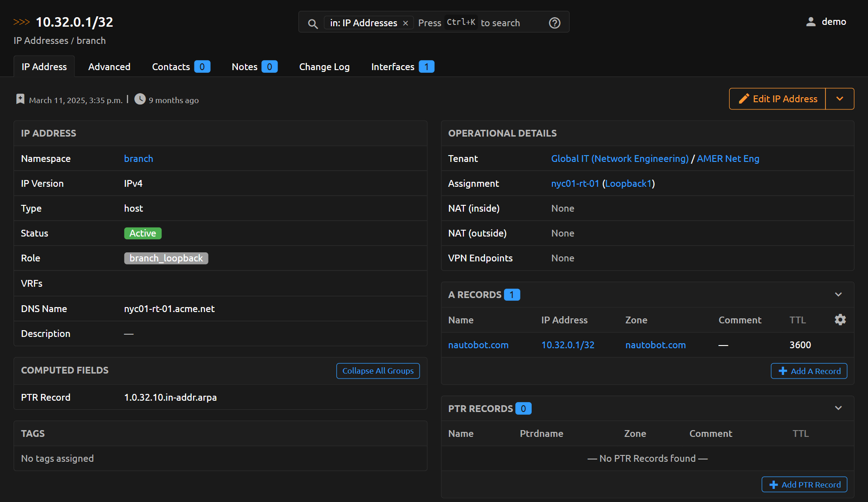The height and width of the screenshot is (502, 868).
Task: Collapse the PTR Records panel
Action: point(838,408)
